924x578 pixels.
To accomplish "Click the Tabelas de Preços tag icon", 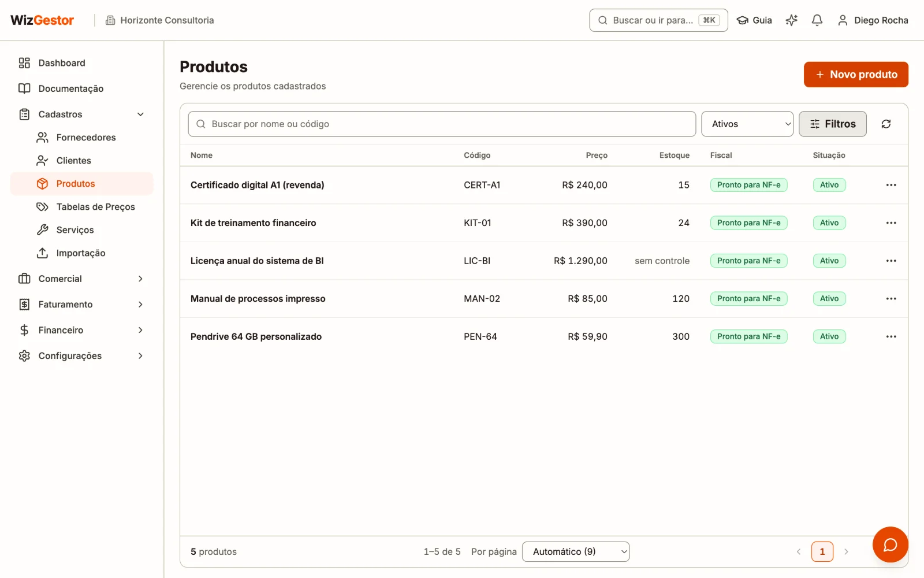I will [x=42, y=207].
